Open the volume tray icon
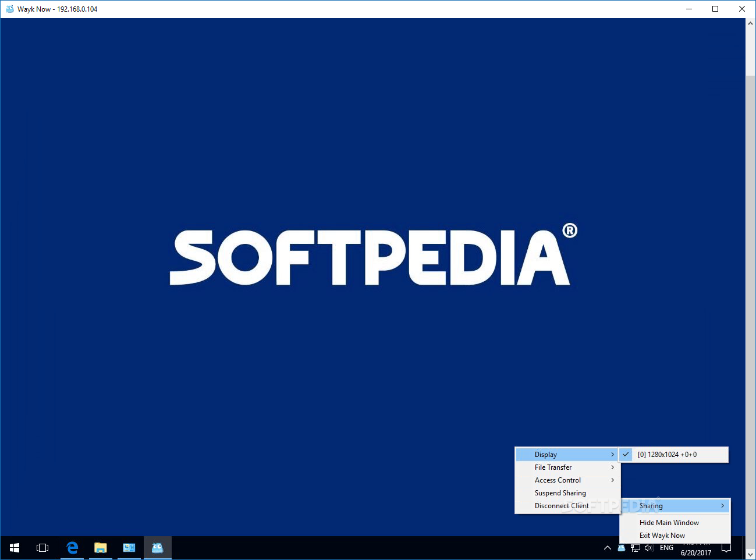The image size is (756, 560). (649, 548)
